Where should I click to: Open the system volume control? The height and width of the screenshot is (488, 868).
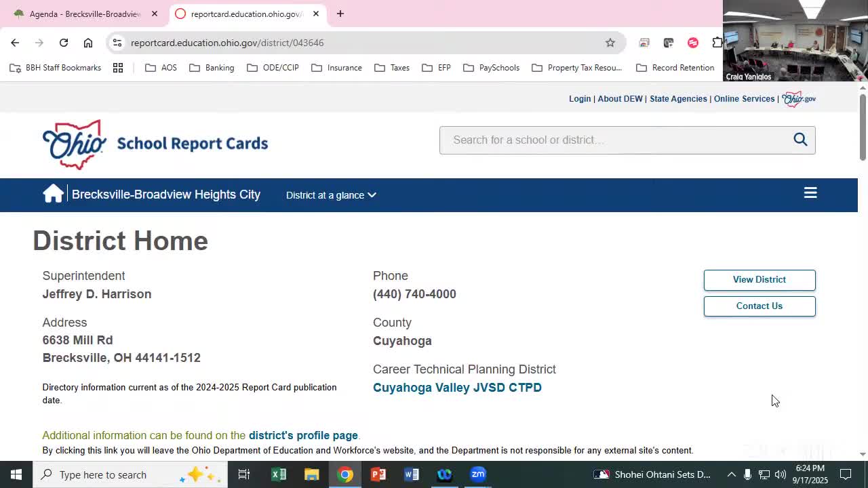point(781,474)
